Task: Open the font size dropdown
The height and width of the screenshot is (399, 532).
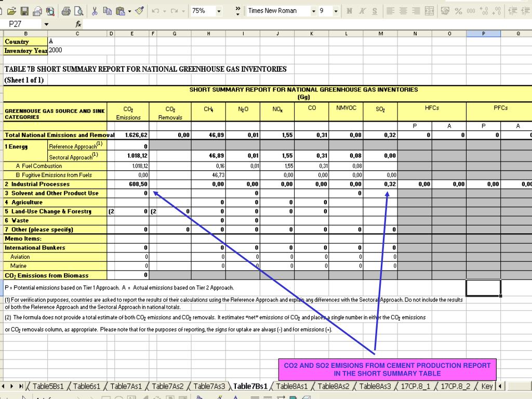Action: tap(336, 11)
